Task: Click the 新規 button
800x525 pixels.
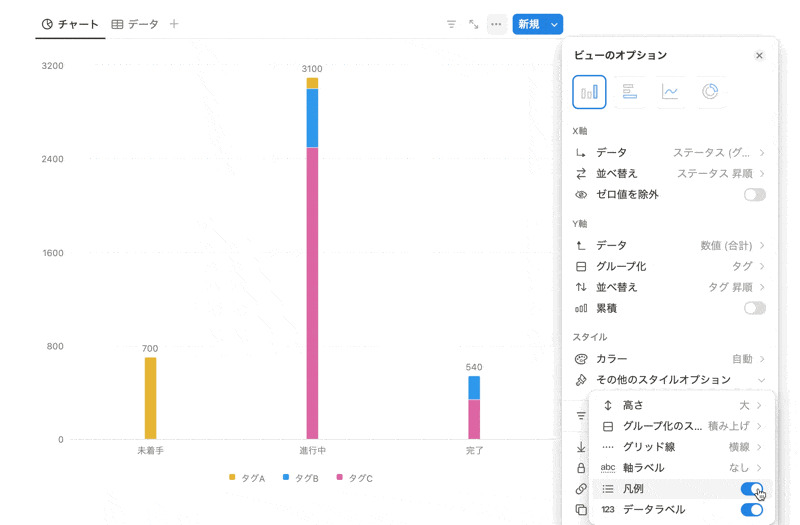Action: (529, 24)
